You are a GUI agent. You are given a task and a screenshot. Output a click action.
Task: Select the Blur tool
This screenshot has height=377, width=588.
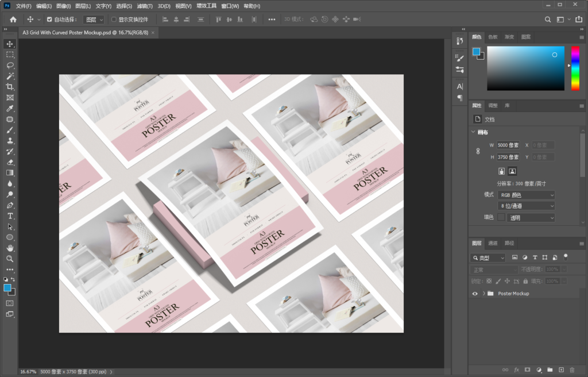[x=10, y=184]
